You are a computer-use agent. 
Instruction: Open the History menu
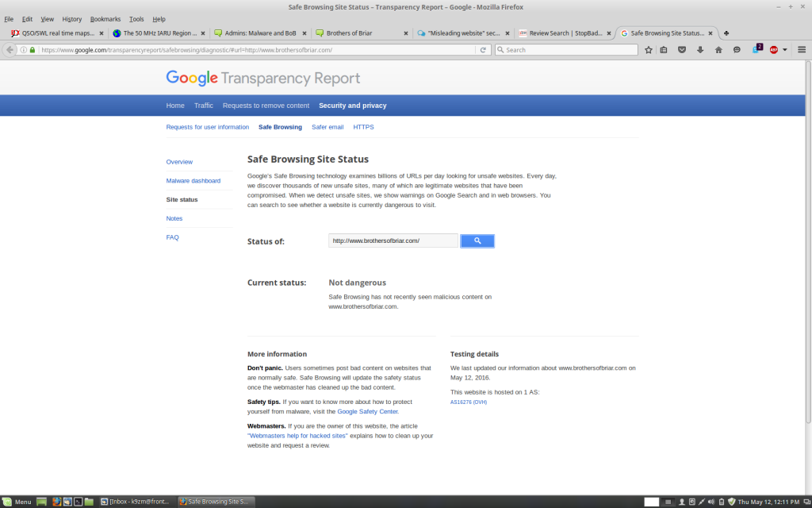[x=72, y=19]
